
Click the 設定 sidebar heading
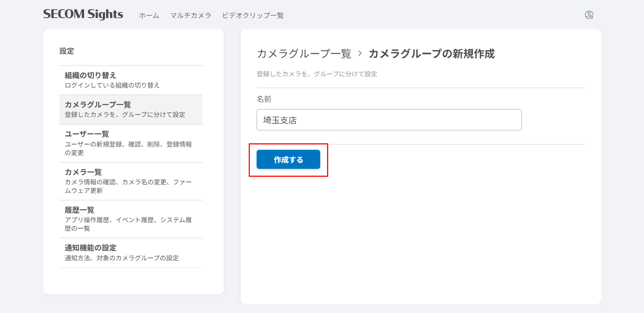[67, 51]
